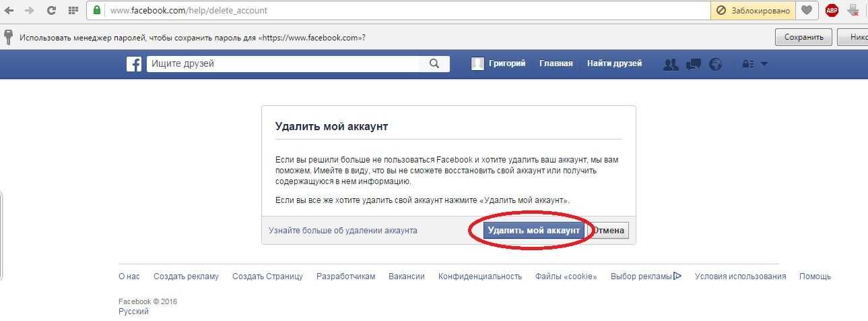This screenshot has width=868, height=321.
Task: Click the Заблокировано blocked badge
Action: [754, 10]
